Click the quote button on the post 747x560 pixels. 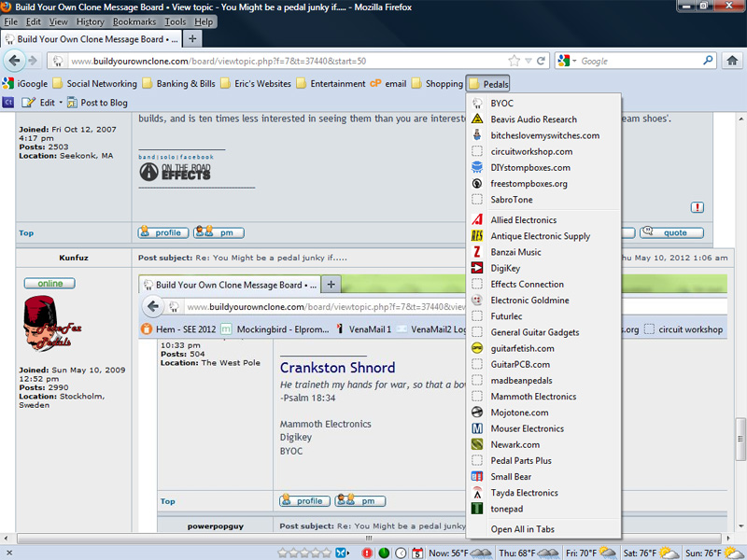[x=671, y=232]
